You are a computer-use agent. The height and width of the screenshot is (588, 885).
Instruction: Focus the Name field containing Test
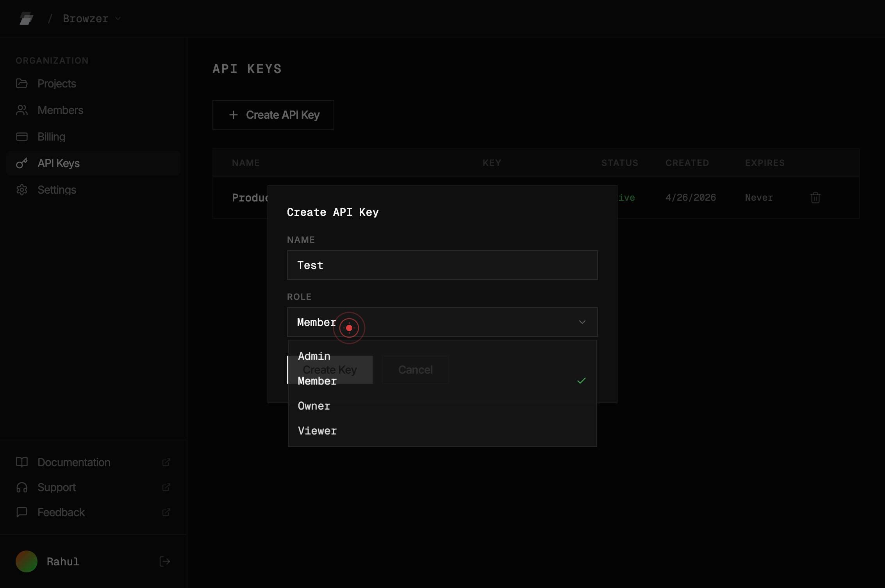(x=442, y=265)
